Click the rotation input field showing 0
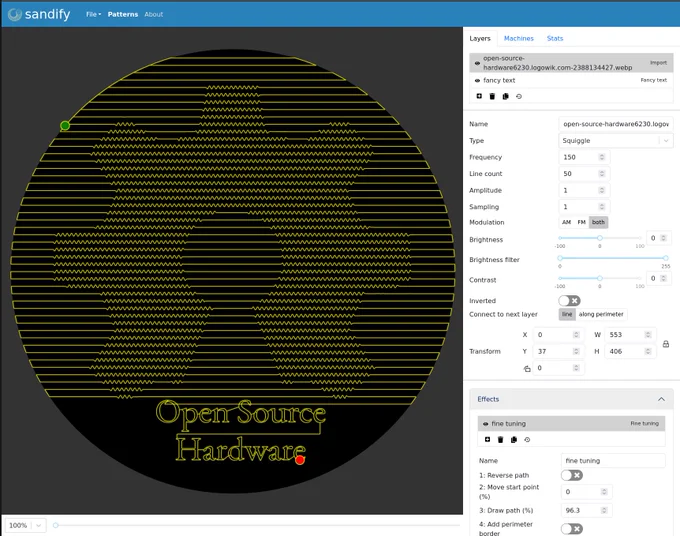The width and height of the screenshot is (680, 536). coord(559,368)
